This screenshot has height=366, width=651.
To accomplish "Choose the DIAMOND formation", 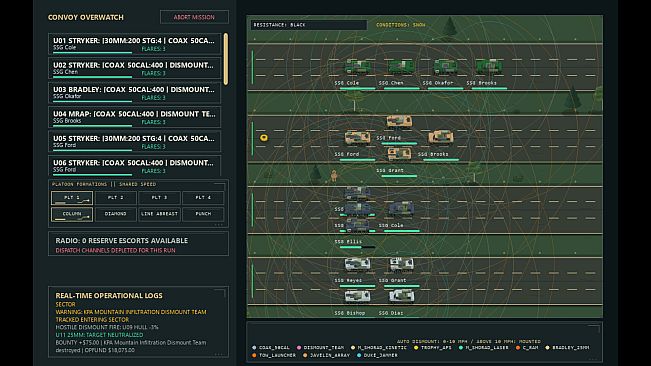I will pos(115,214).
